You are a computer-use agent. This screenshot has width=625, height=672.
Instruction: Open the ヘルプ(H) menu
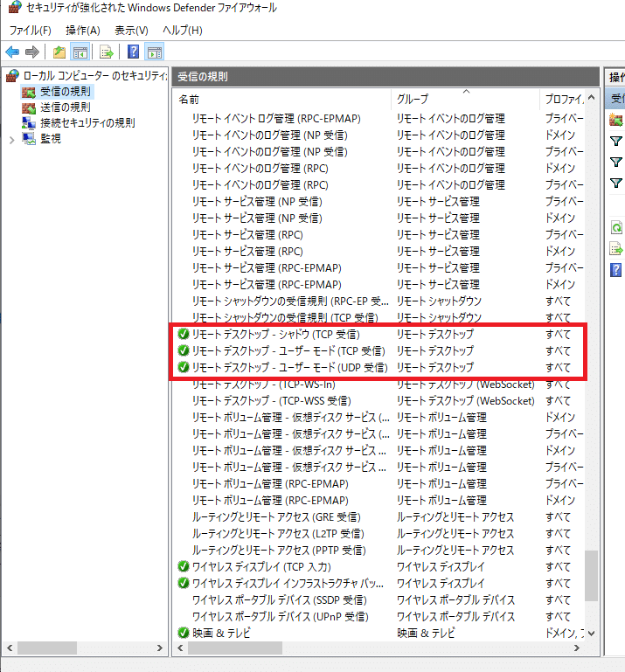(182, 31)
